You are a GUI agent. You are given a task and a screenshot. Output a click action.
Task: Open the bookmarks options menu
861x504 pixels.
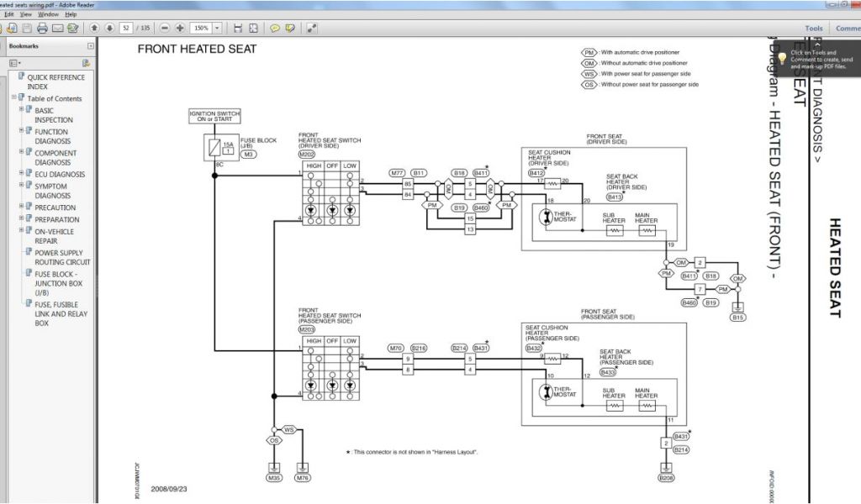click(14, 63)
